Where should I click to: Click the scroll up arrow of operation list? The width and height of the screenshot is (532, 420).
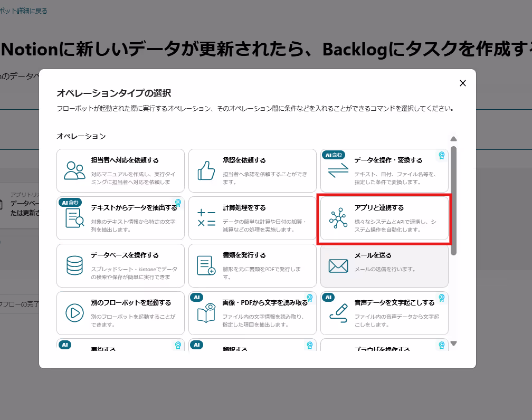pos(453,139)
